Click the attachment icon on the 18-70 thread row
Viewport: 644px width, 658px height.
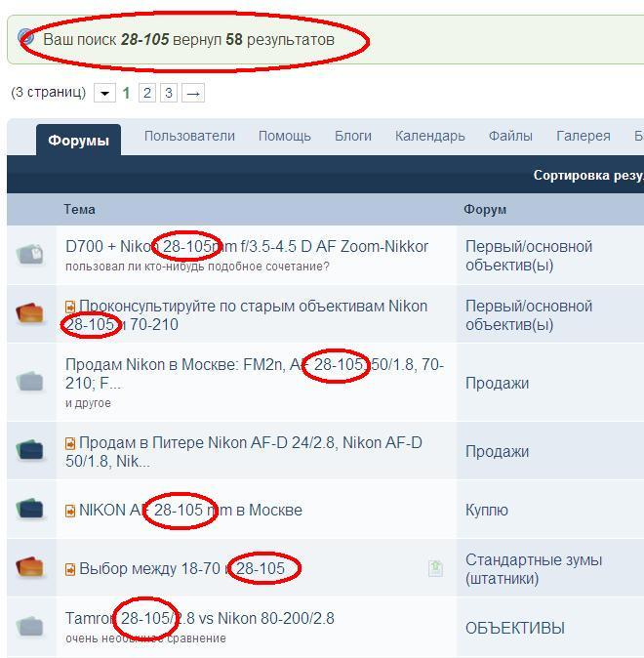pyautogui.click(x=435, y=568)
